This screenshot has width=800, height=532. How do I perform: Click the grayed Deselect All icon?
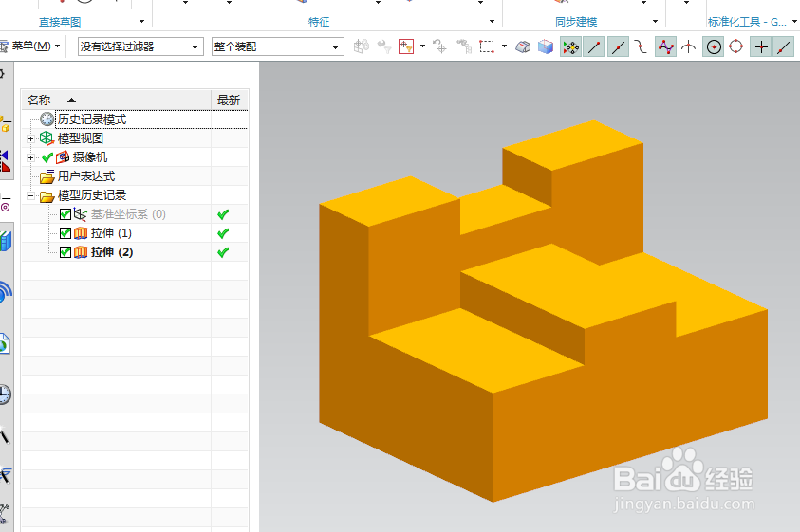(439, 46)
